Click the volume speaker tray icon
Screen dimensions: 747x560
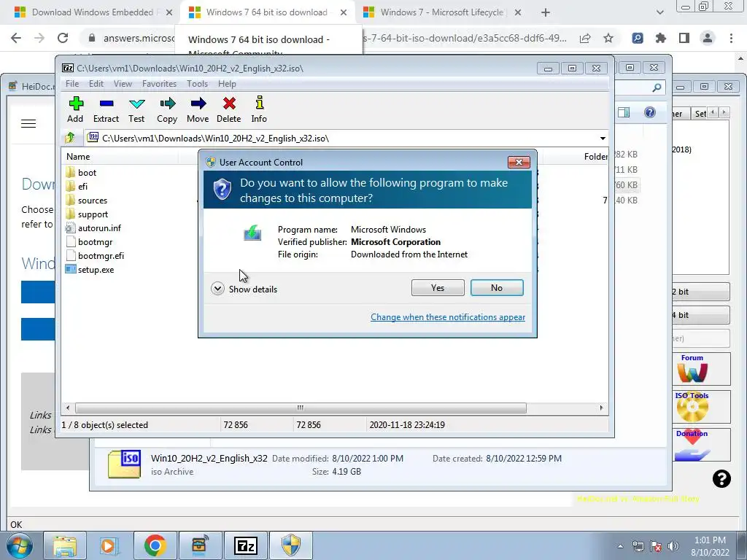point(673,546)
